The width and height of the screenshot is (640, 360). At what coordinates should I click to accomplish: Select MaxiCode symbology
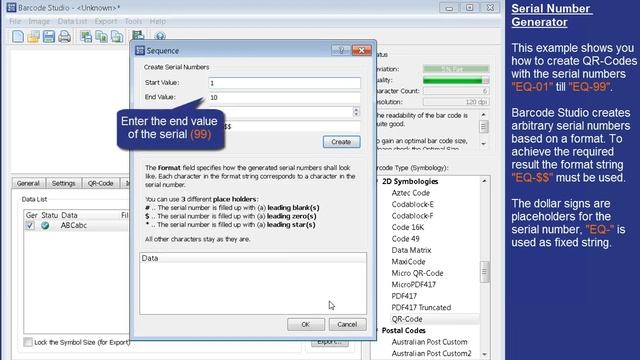click(x=408, y=261)
